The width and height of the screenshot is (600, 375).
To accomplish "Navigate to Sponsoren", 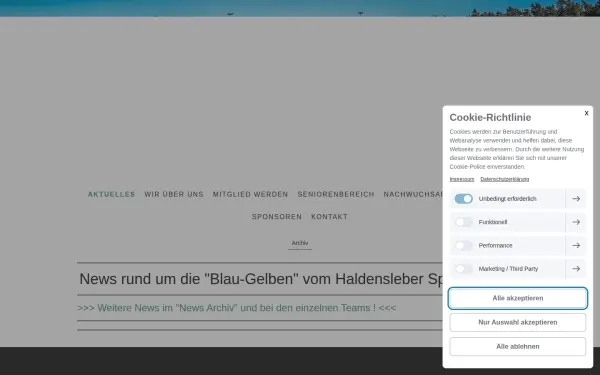I will tap(277, 217).
